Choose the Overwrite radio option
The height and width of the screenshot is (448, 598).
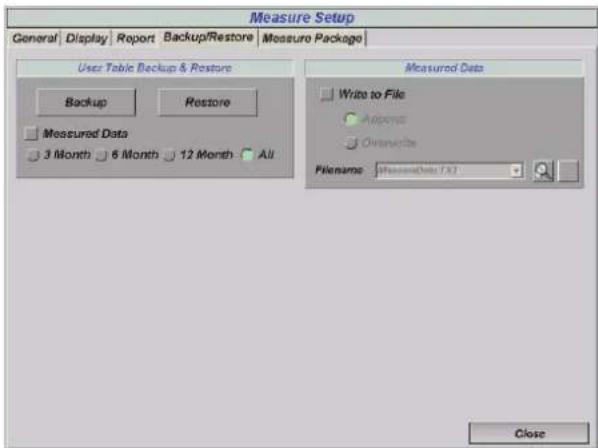(x=350, y=143)
